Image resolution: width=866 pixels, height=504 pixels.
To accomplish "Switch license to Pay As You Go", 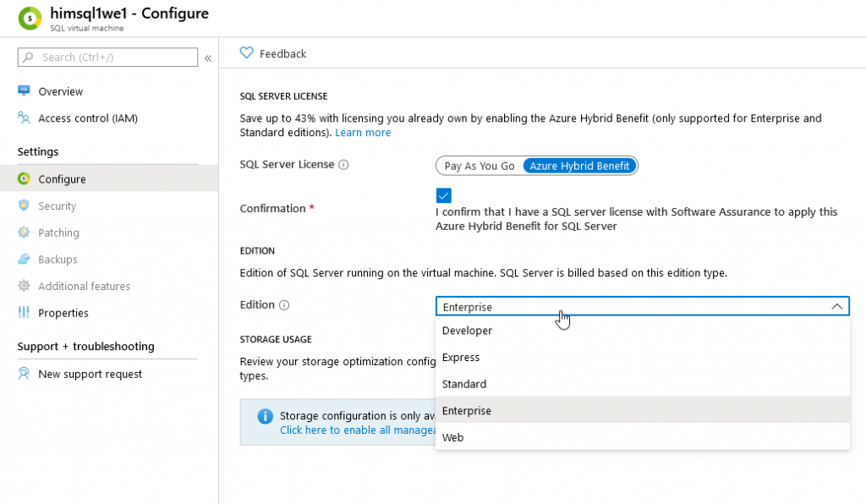I will coord(480,166).
